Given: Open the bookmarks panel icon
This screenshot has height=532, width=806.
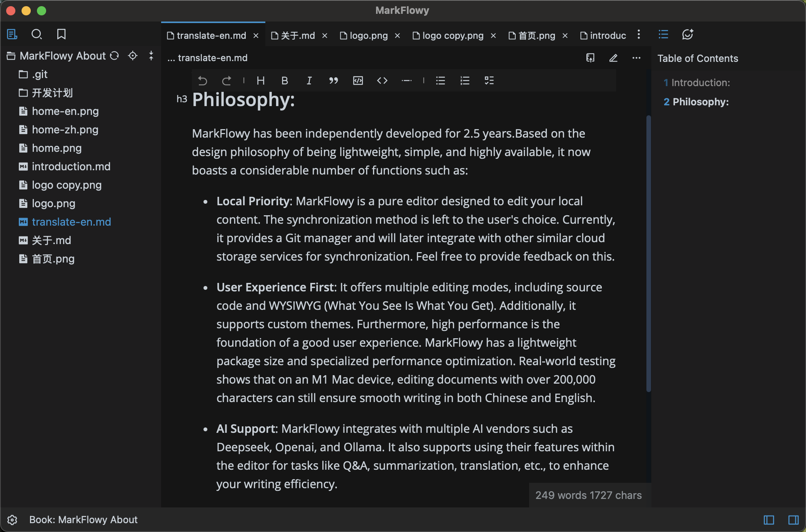Looking at the screenshot, I should pyautogui.click(x=61, y=35).
